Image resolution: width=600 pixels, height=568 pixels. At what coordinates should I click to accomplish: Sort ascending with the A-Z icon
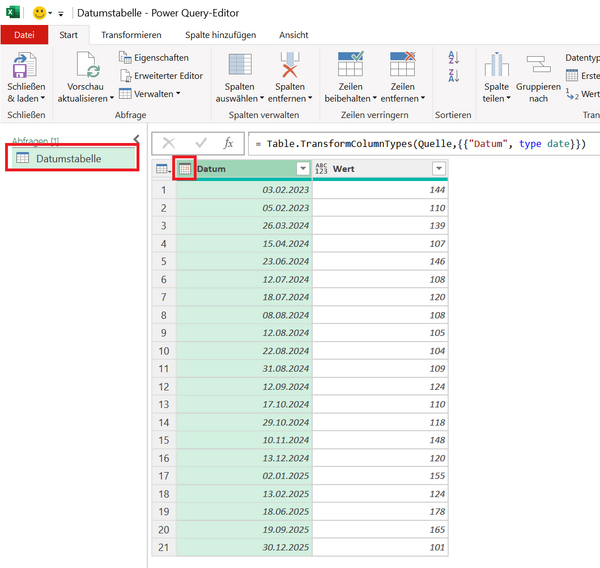click(x=453, y=58)
